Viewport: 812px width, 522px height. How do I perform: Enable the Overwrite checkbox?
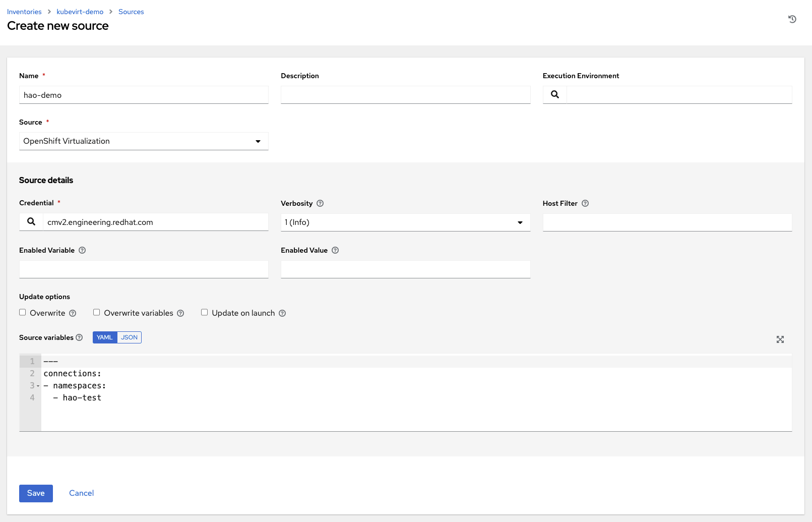coord(23,312)
